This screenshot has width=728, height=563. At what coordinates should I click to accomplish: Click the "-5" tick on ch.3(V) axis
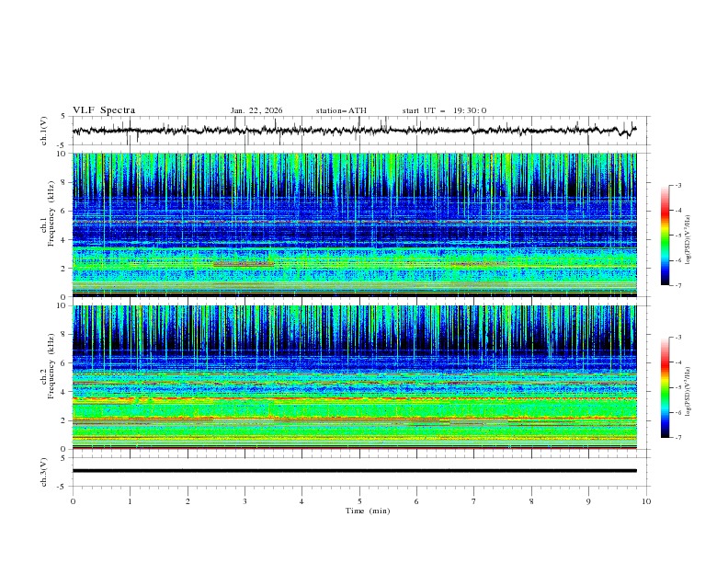coord(63,487)
